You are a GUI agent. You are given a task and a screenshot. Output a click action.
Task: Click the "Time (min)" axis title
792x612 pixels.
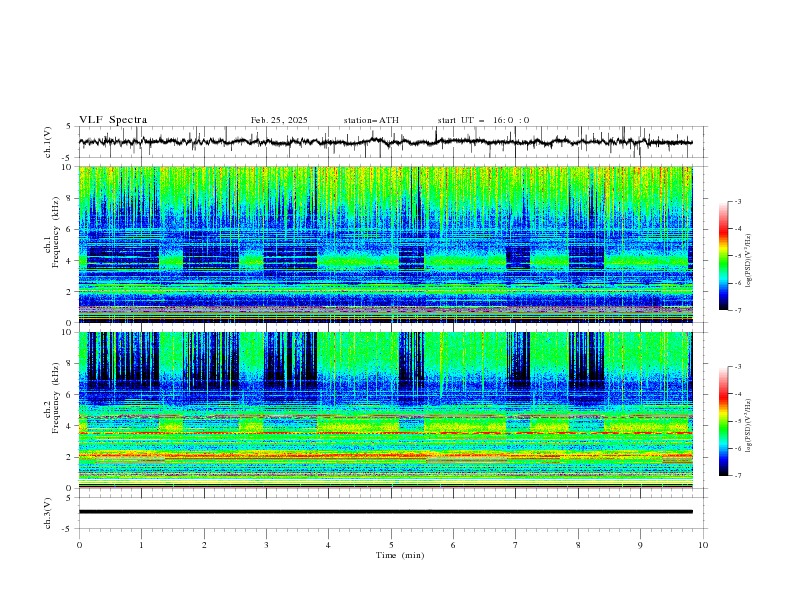tap(400, 555)
